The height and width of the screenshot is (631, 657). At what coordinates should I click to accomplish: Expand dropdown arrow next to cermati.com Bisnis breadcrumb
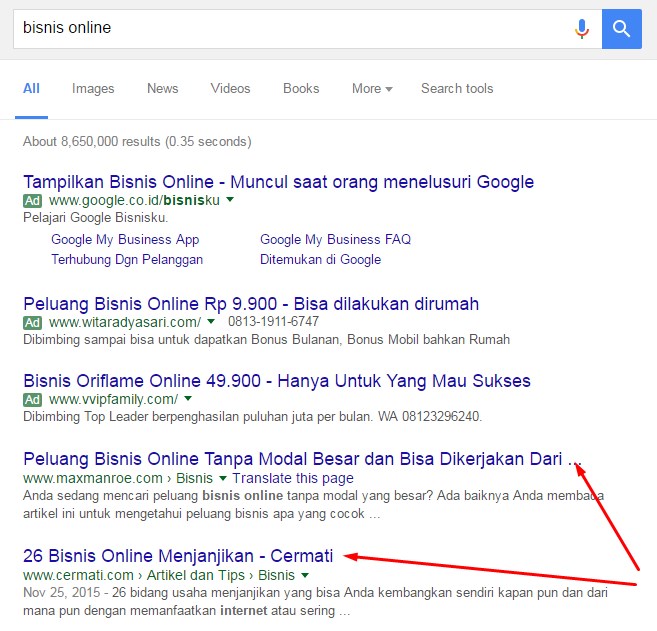tap(305, 575)
